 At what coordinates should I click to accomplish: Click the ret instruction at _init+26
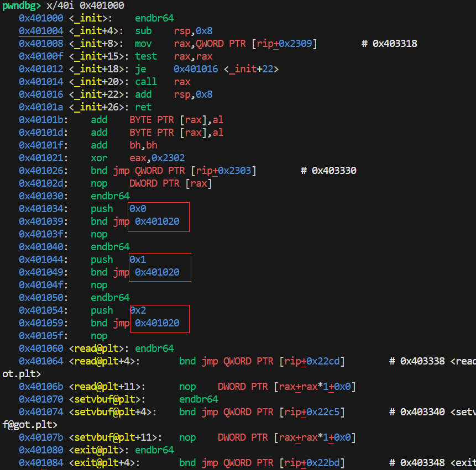tap(143, 107)
